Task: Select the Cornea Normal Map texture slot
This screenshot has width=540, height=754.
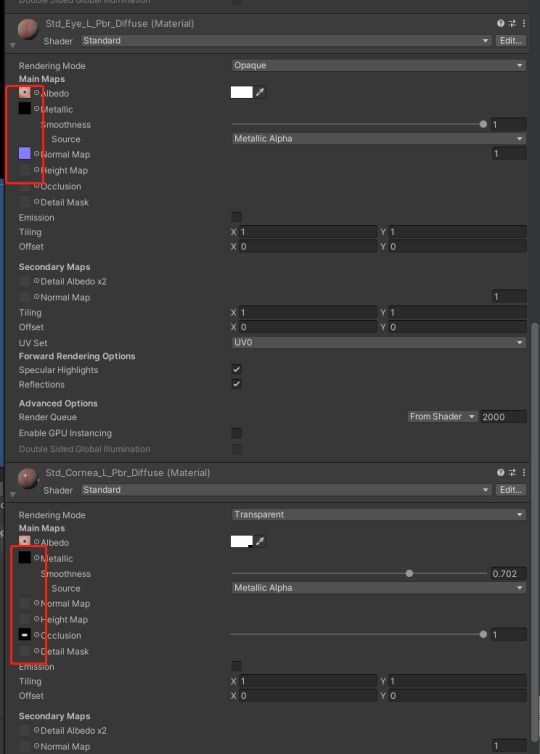Action: click(x=25, y=603)
